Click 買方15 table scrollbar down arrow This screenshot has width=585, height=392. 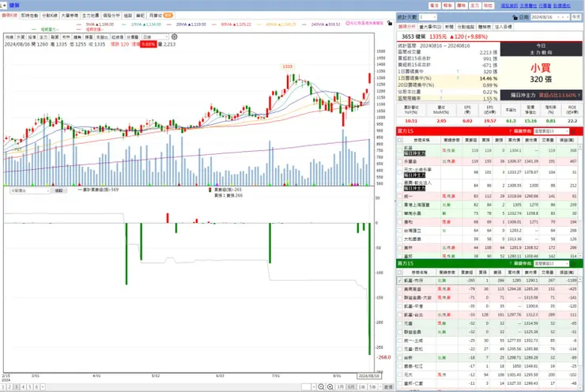coord(579,256)
